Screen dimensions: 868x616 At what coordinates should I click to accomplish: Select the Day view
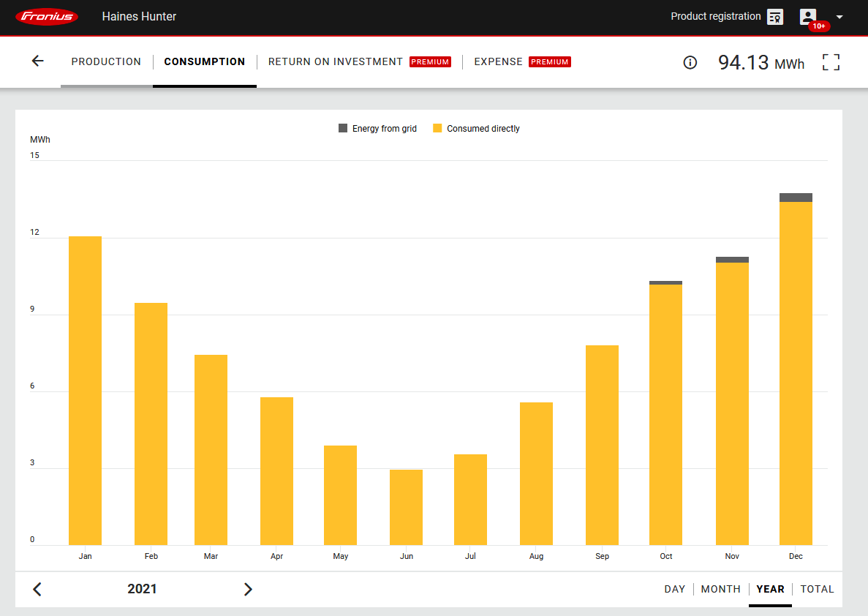click(x=675, y=589)
